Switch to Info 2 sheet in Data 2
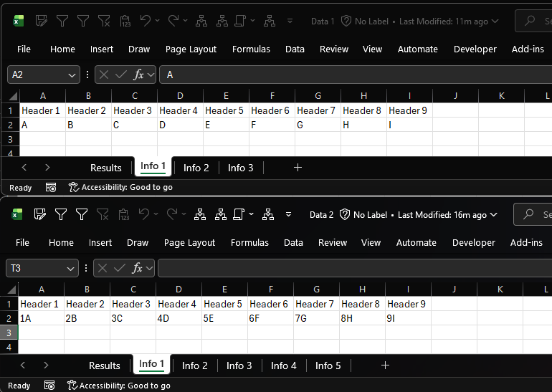 (195, 365)
